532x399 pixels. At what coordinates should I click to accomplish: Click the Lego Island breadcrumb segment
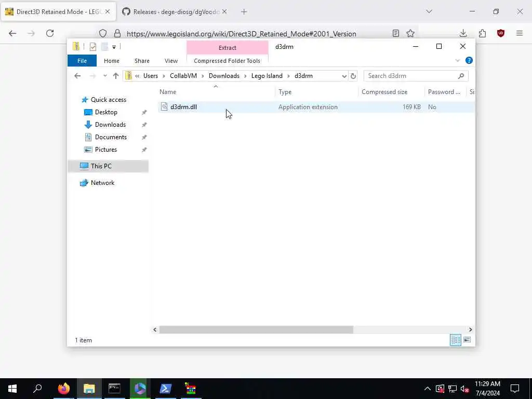[x=267, y=76]
